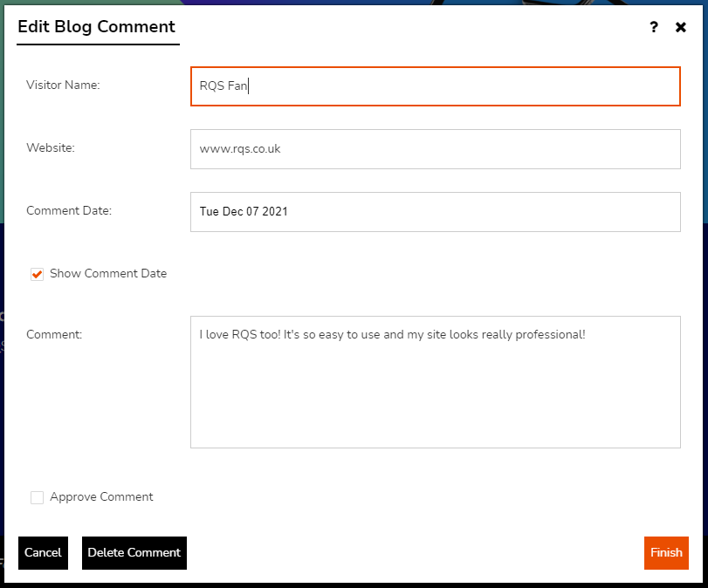Image resolution: width=708 pixels, height=588 pixels.
Task: Enable the Approve Comment checkbox
Action: pyautogui.click(x=37, y=496)
